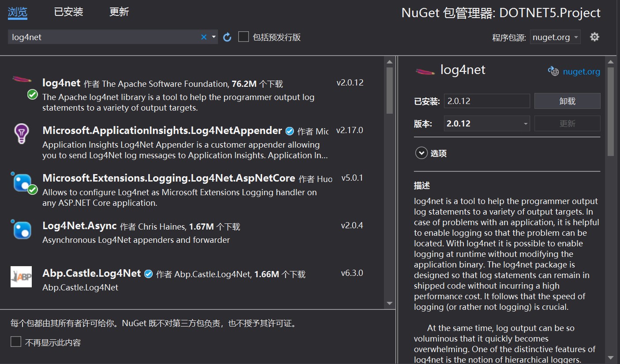Click the verified badge beside Abp.Castle.Log4Net

pyautogui.click(x=149, y=274)
